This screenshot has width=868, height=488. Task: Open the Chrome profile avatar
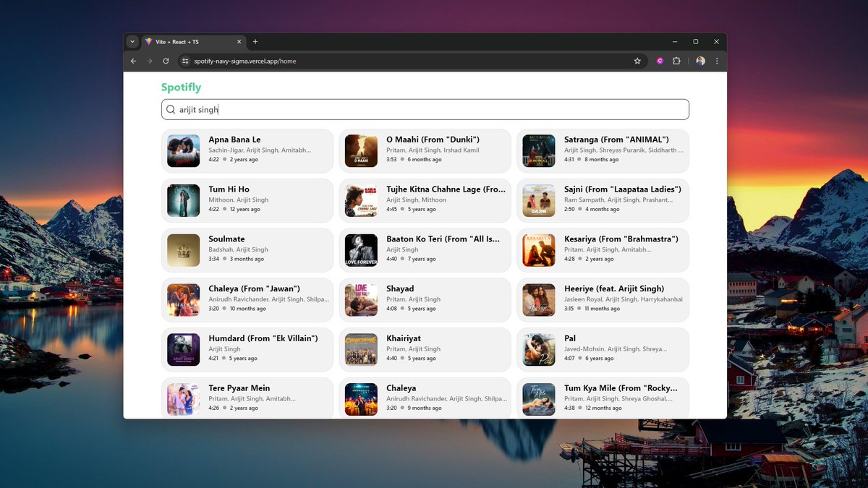pos(700,61)
